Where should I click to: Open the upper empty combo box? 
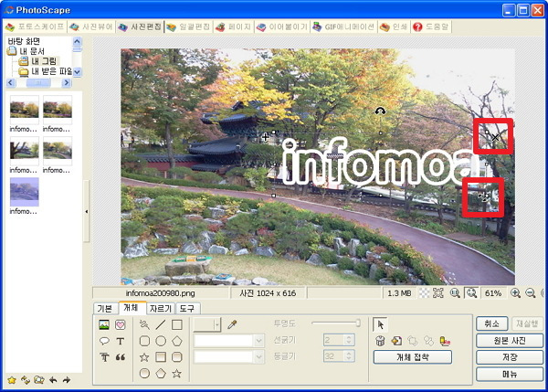click(x=229, y=341)
